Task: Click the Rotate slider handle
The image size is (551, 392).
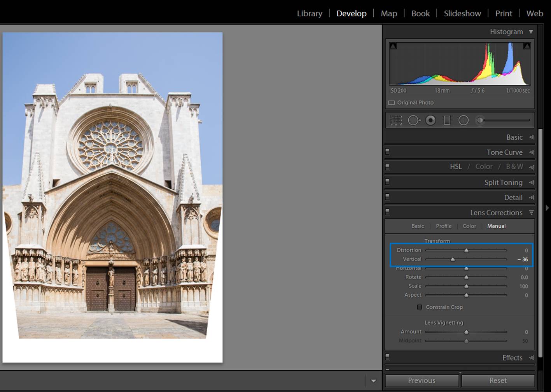Action: [x=466, y=277]
